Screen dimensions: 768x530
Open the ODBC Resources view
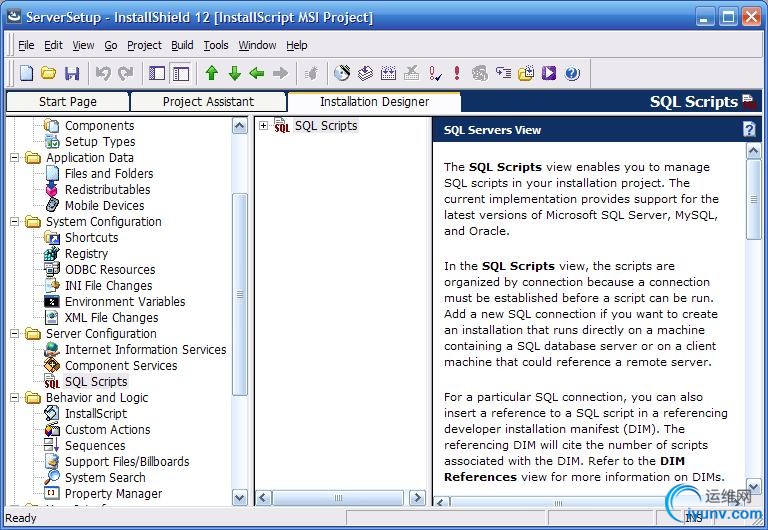(110, 270)
